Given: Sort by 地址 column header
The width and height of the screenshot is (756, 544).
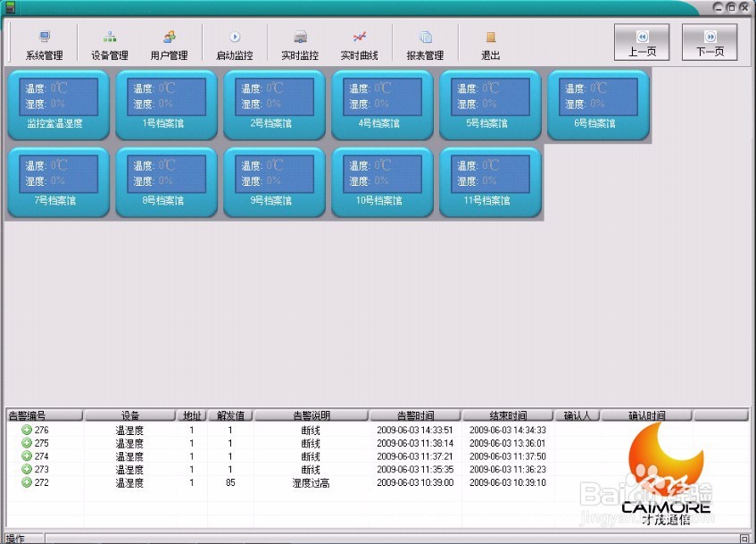Looking at the screenshot, I should point(192,415).
